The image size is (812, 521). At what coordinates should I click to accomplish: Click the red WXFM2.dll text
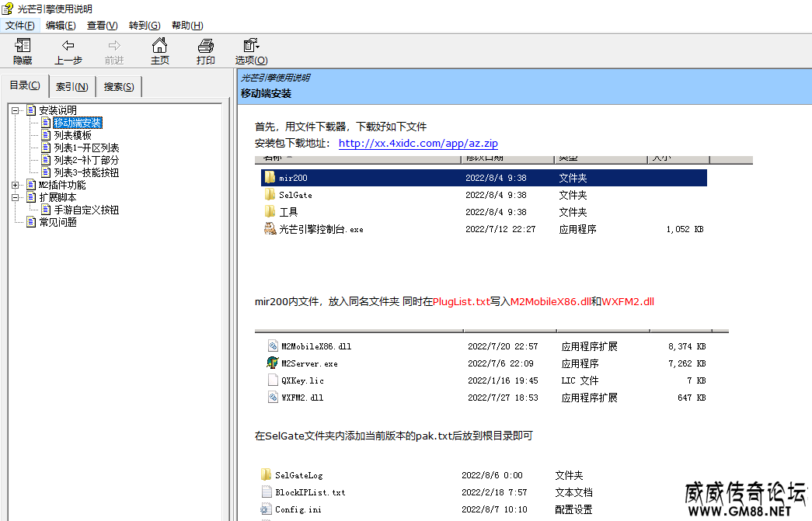pos(628,301)
